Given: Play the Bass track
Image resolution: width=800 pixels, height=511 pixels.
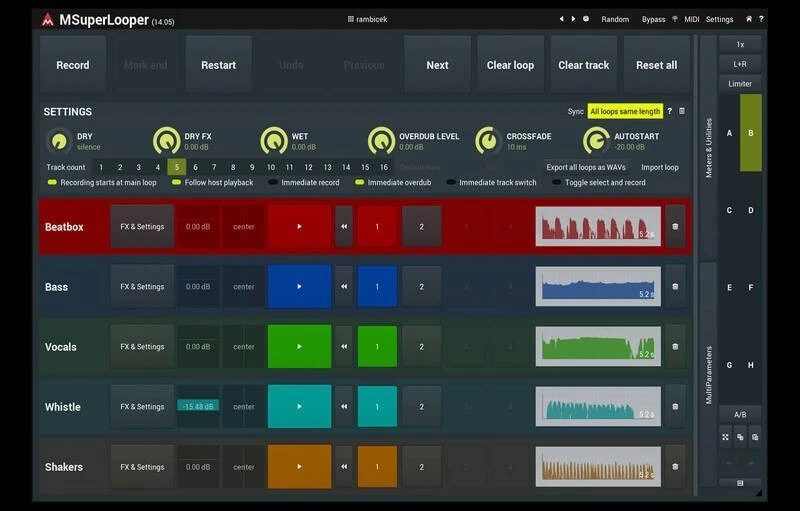Looking at the screenshot, I should click(x=299, y=287).
